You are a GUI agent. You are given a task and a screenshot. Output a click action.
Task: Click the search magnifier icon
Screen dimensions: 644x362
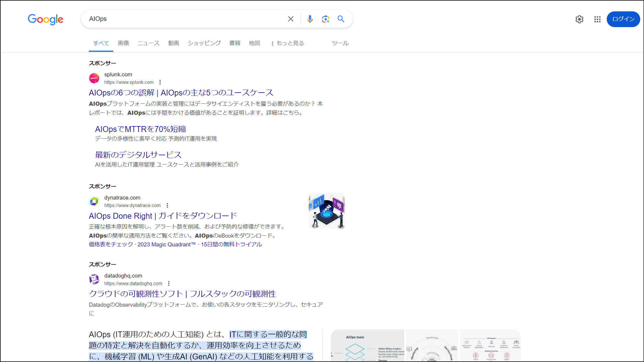point(341,19)
